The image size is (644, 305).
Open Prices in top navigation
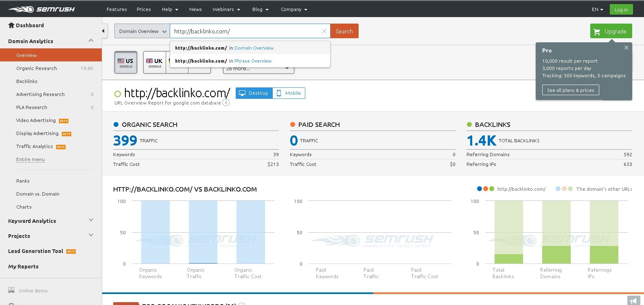(x=144, y=9)
